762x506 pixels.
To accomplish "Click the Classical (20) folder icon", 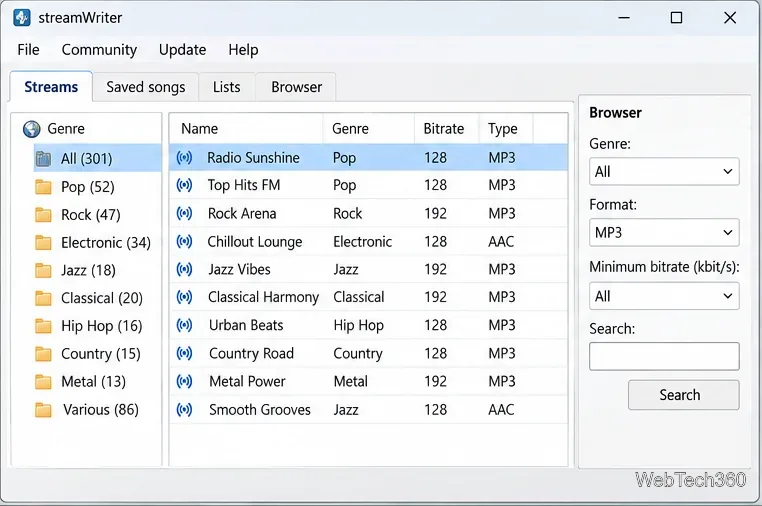I will pyautogui.click(x=43, y=298).
